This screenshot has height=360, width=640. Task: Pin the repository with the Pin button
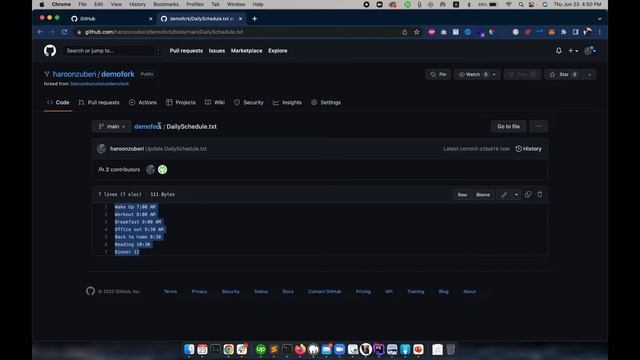(x=438, y=74)
